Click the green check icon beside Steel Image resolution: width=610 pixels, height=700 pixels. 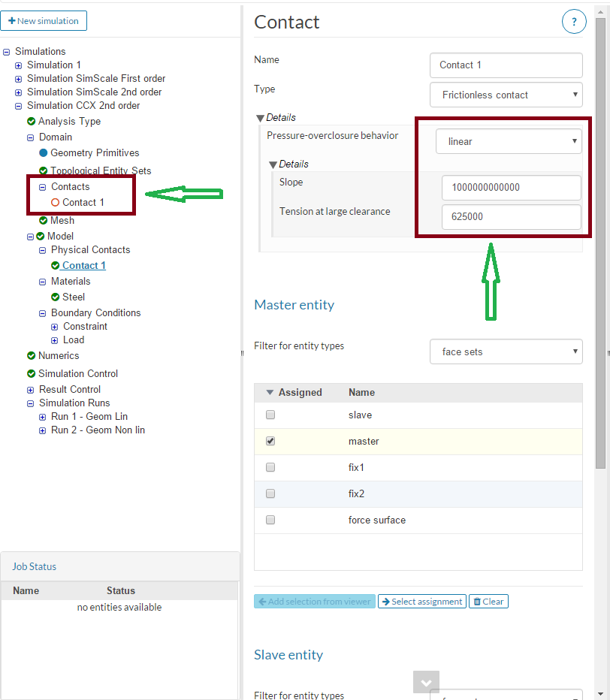56,297
